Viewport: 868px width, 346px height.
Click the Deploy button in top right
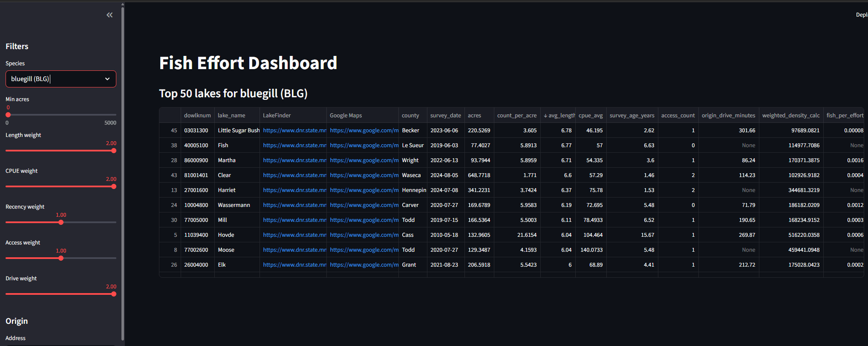pyautogui.click(x=861, y=15)
